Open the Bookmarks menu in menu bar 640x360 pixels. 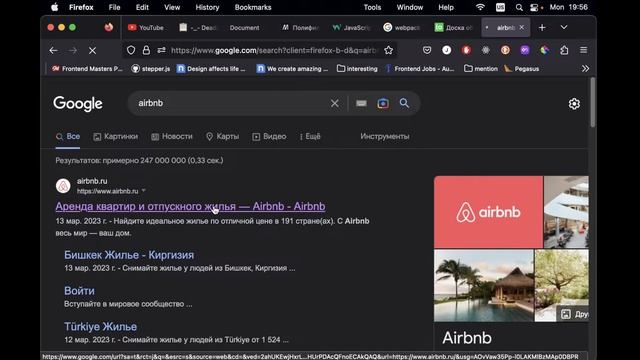[x=253, y=7]
